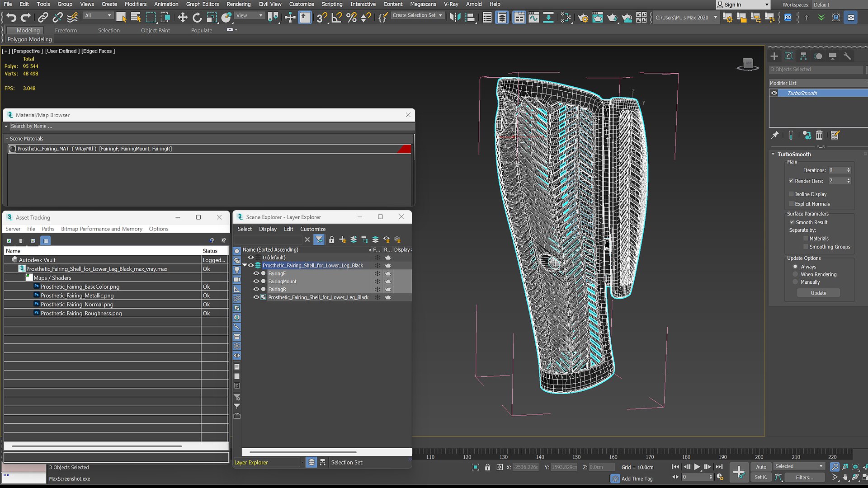This screenshot has height=488, width=868.
Task: Open the Hierarchy tab in command panel
Action: click(x=803, y=56)
